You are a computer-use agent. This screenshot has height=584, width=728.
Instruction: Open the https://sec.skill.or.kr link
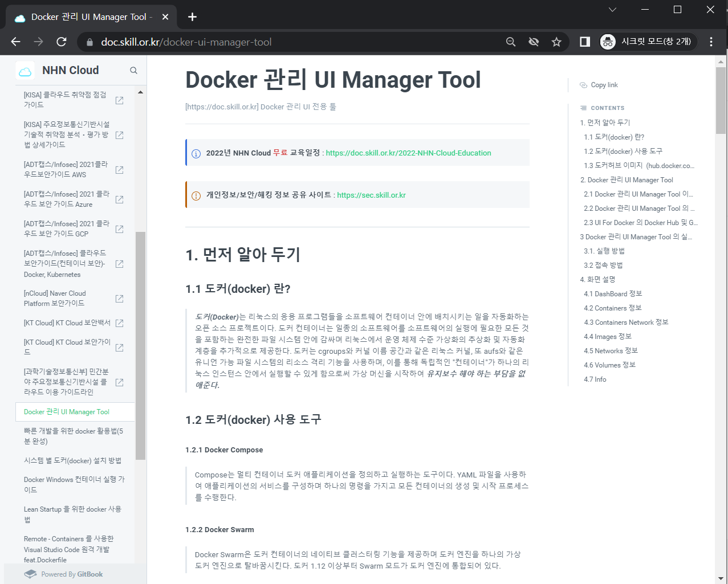coord(371,195)
